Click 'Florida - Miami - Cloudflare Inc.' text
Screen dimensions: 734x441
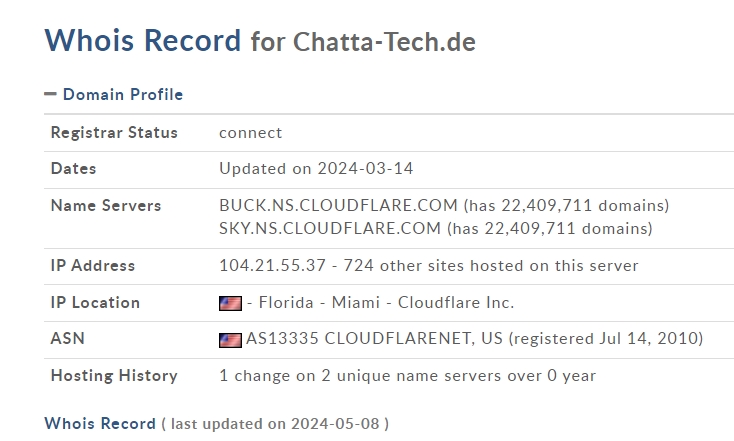386,302
